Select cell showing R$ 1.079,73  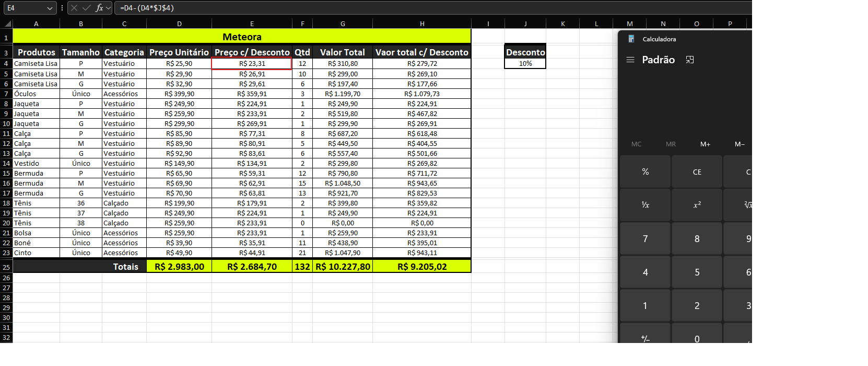[422, 94]
